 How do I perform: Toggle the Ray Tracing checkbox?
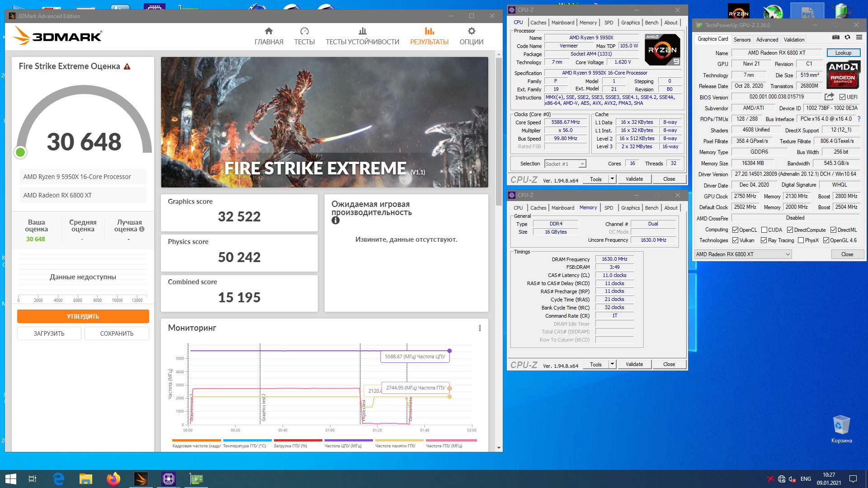pyautogui.click(x=764, y=240)
